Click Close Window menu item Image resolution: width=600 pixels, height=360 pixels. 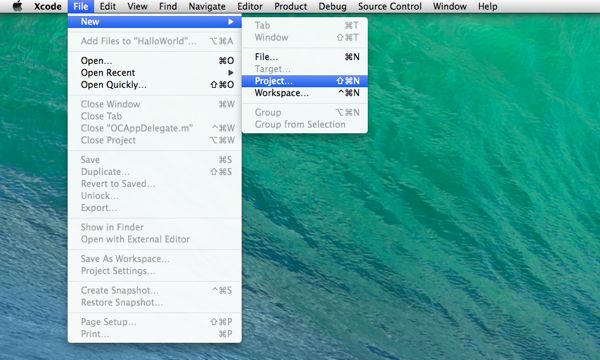click(155, 104)
